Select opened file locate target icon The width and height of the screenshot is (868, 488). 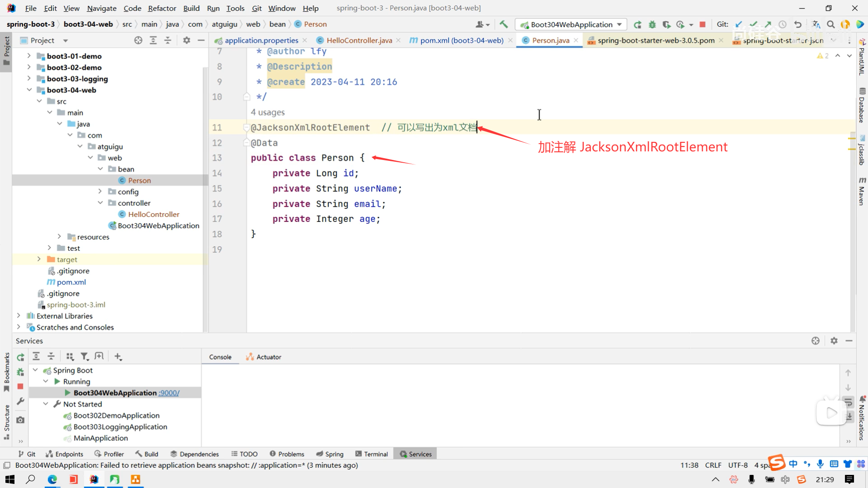[138, 40]
